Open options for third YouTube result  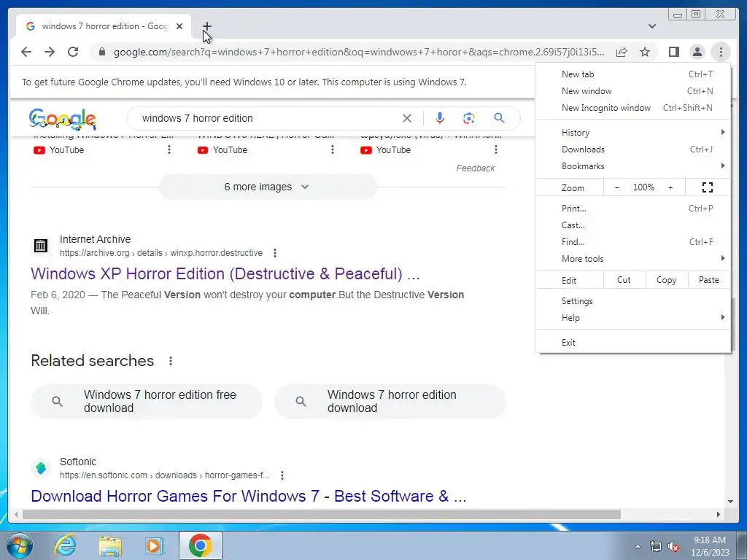[x=496, y=149]
